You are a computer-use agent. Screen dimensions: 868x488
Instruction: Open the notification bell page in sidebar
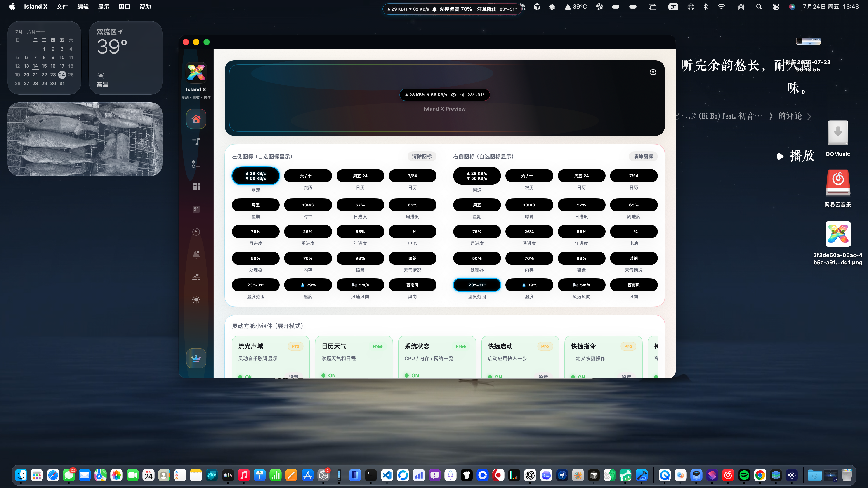(196, 254)
